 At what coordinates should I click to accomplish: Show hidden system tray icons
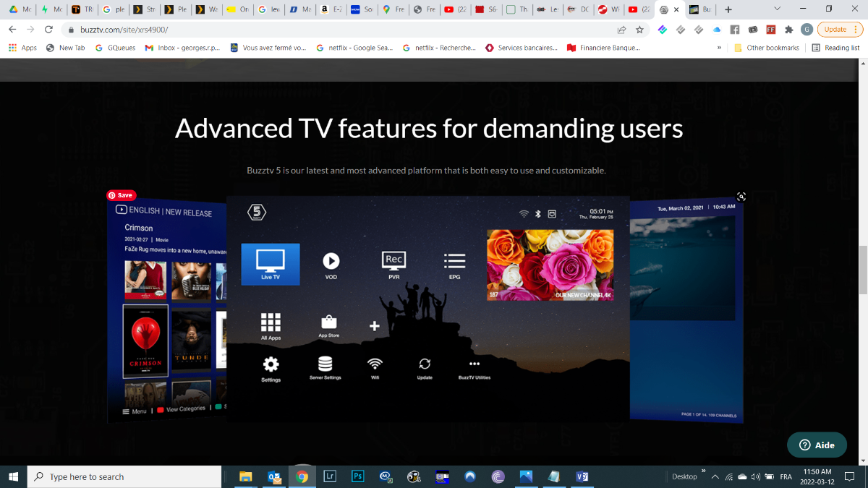(715, 476)
